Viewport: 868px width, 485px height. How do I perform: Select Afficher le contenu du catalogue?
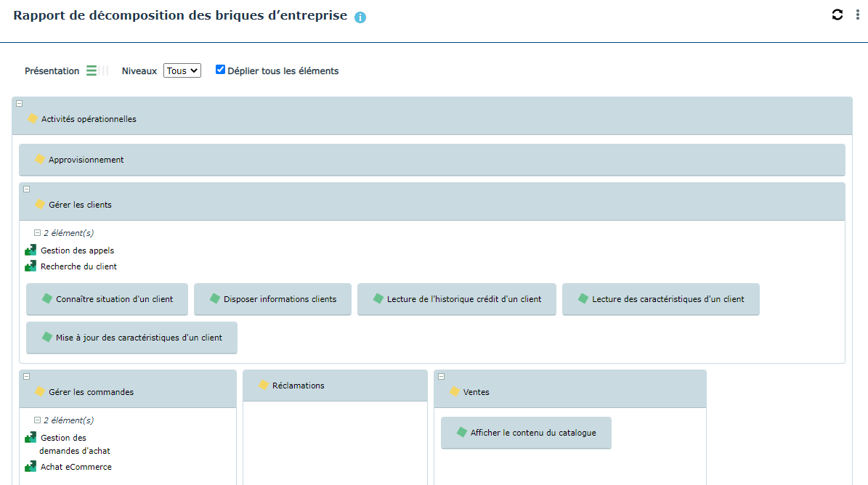tap(526, 433)
